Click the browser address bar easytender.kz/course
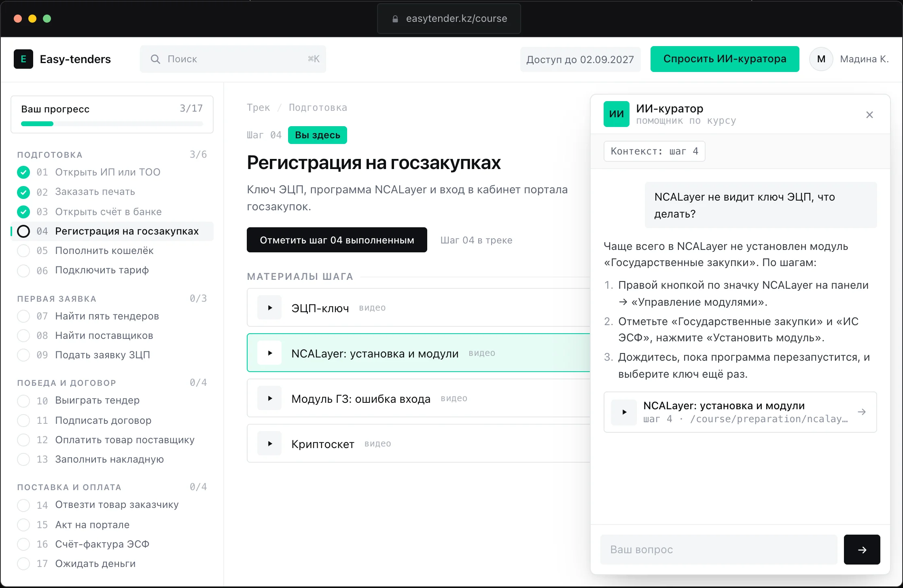The image size is (903, 588). tap(449, 19)
